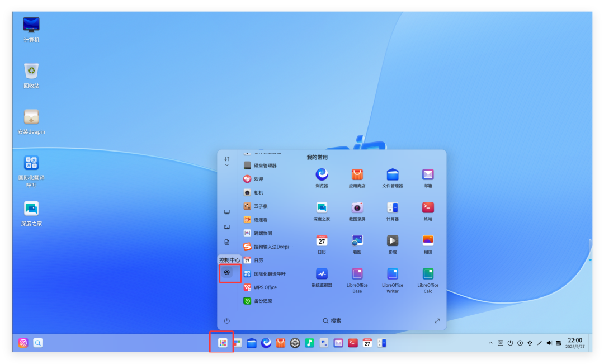Open the music player in the dock
The height and width of the screenshot is (364, 604).
click(x=309, y=343)
